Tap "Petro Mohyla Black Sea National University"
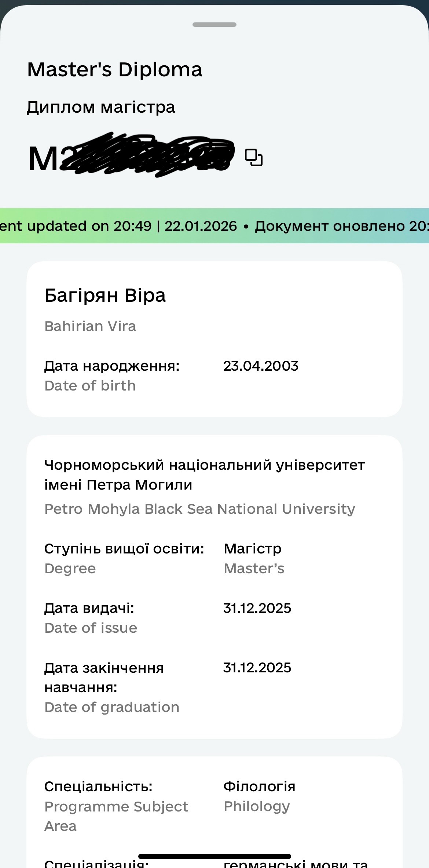The width and height of the screenshot is (429, 868). tap(200, 509)
